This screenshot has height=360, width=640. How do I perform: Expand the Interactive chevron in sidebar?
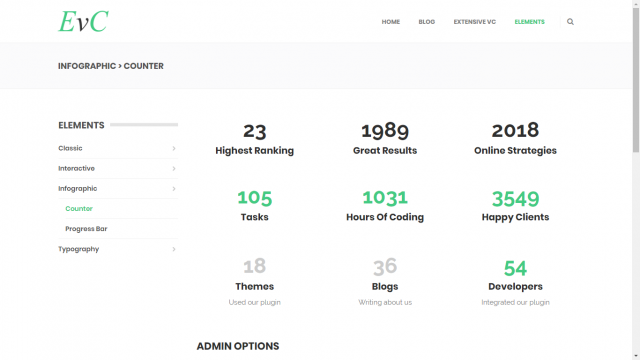174,169
